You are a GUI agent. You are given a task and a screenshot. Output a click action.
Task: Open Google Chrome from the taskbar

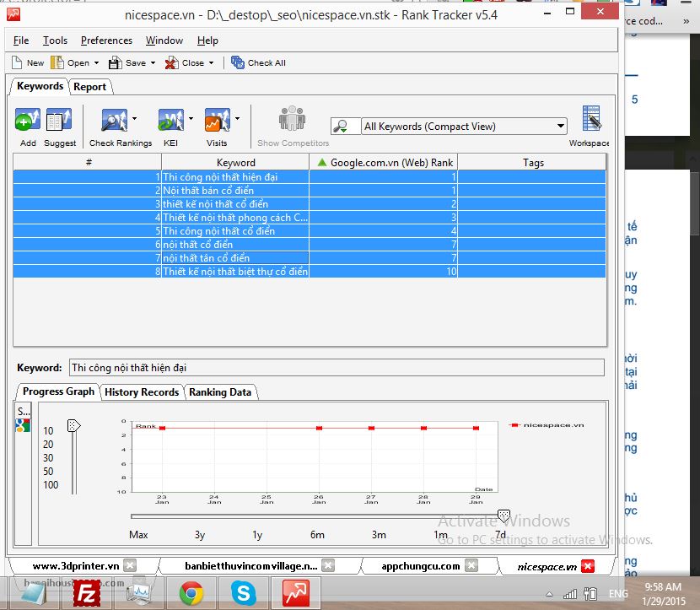coord(191,593)
